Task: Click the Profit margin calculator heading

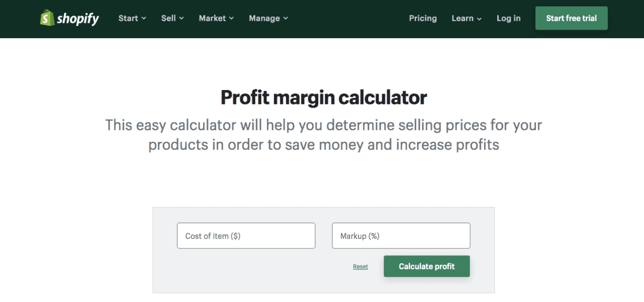Action: click(324, 97)
